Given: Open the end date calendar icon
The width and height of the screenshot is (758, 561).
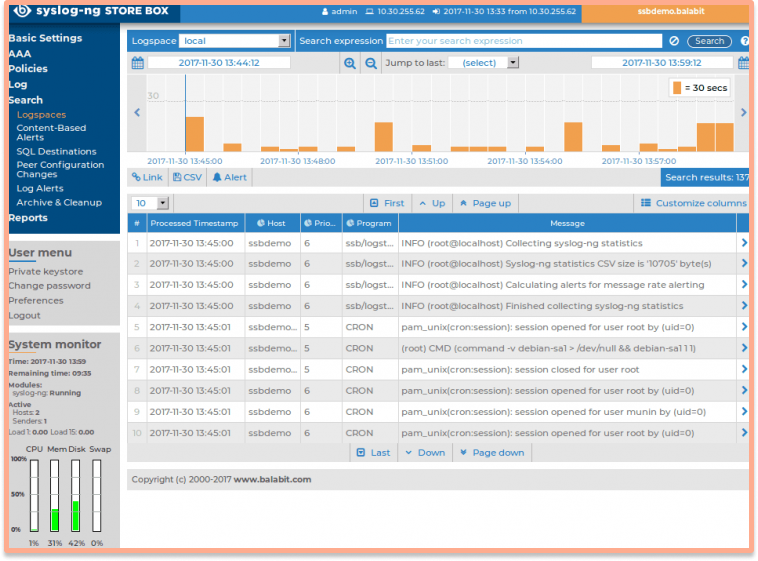Looking at the screenshot, I should (743, 62).
